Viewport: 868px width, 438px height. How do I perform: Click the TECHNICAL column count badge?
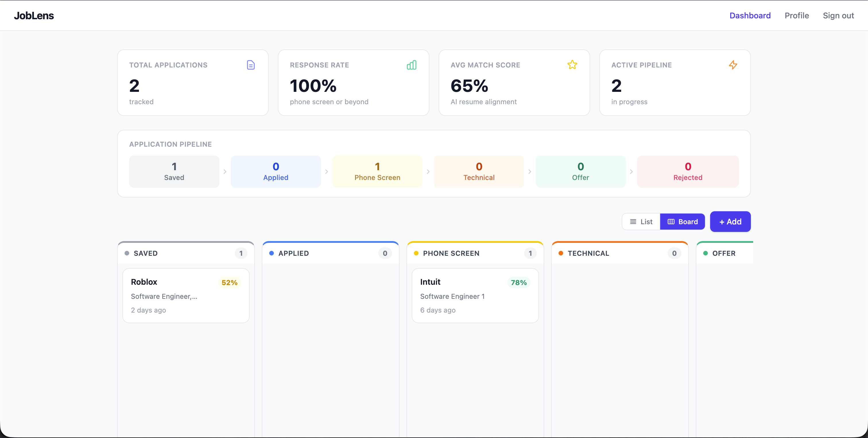[674, 253]
